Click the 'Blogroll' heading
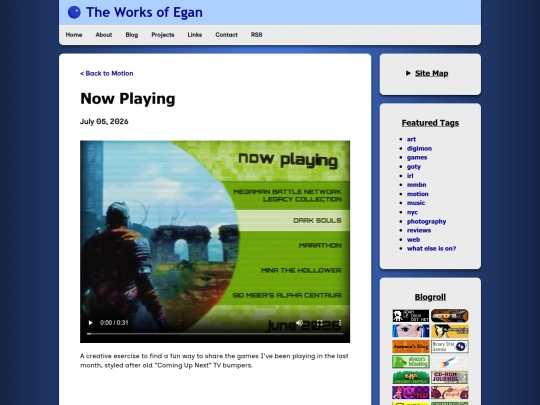 click(x=430, y=297)
